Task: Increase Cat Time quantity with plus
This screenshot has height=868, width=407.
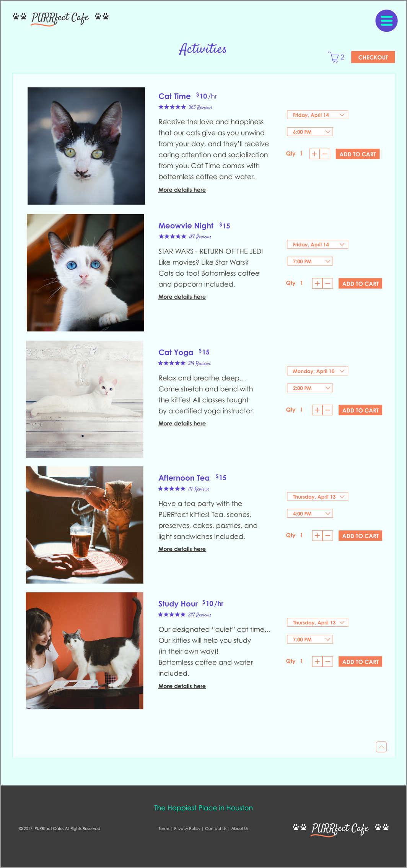Action: click(314, 154)
